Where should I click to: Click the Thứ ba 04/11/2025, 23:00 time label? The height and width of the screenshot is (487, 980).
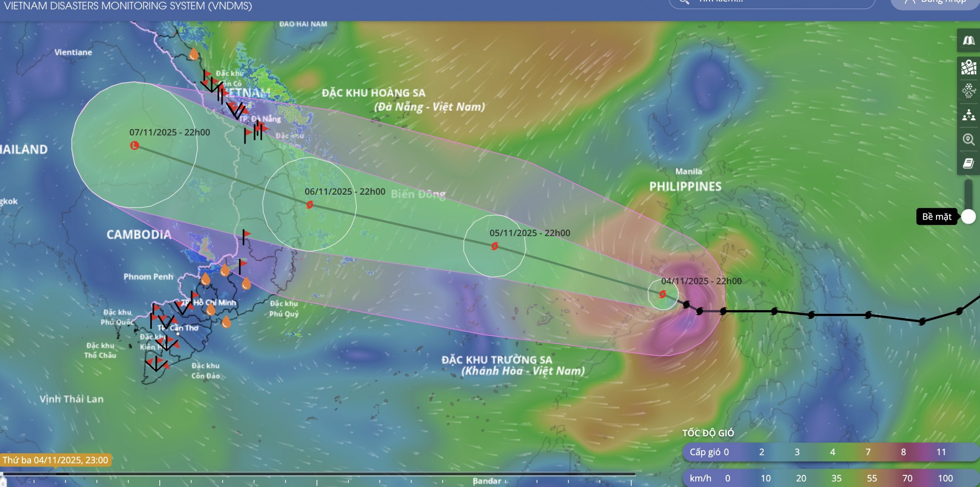[56, 460]
